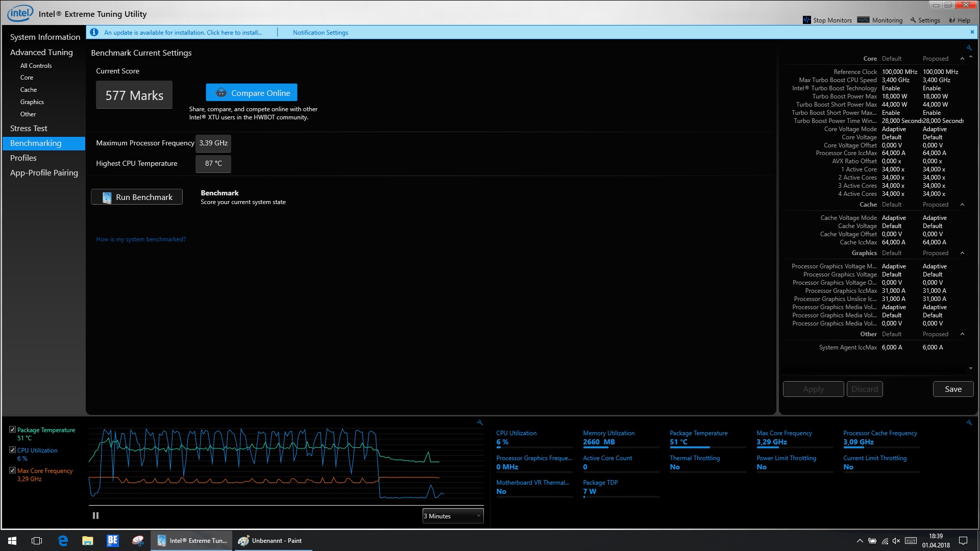Disable Max Core Frequency graph checkbox
The width and height of the screenshot is (980, 551).
click(12, 470)
